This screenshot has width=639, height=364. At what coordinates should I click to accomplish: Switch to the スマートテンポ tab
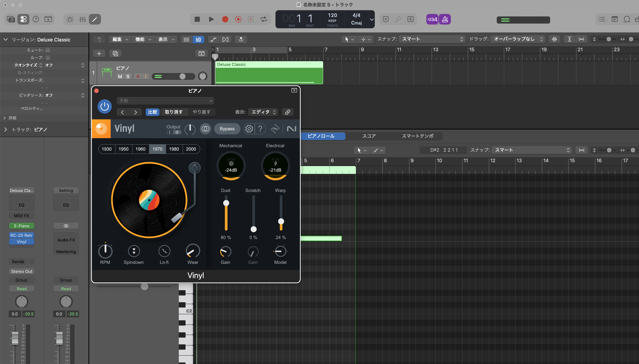pyautogui.click(x=418, y=136)
